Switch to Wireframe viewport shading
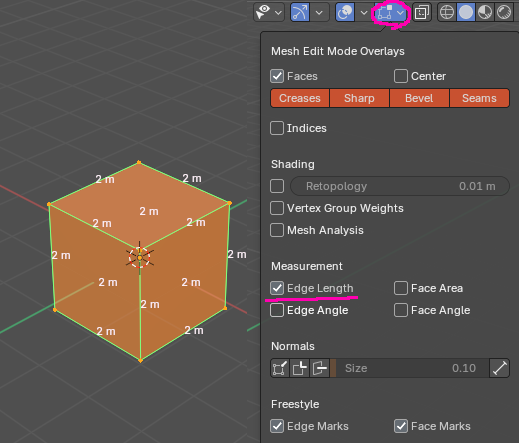Screen dimensions: 519x443 pos(447,13)
